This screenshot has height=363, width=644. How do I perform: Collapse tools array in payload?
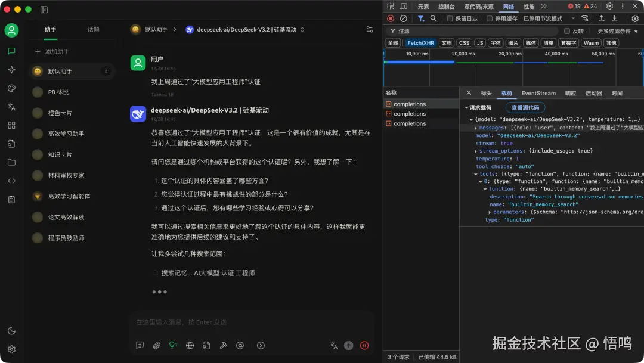[x=476, y=174]
